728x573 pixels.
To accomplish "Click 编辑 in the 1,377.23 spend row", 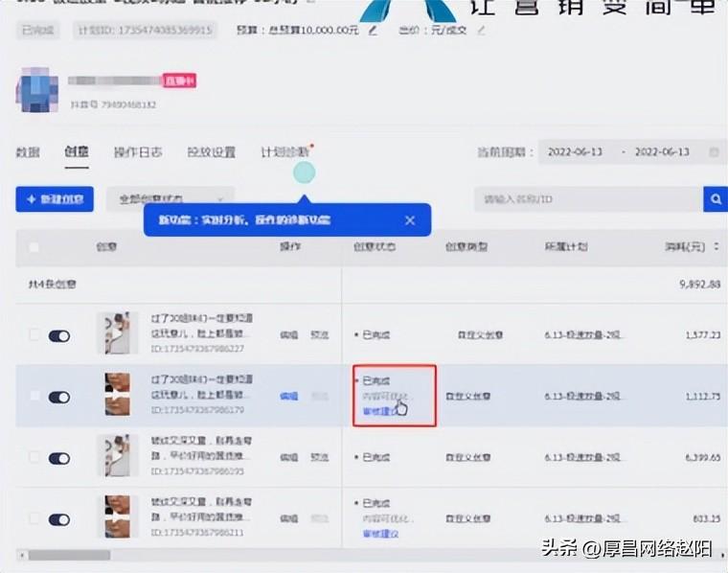I will 288,334.
